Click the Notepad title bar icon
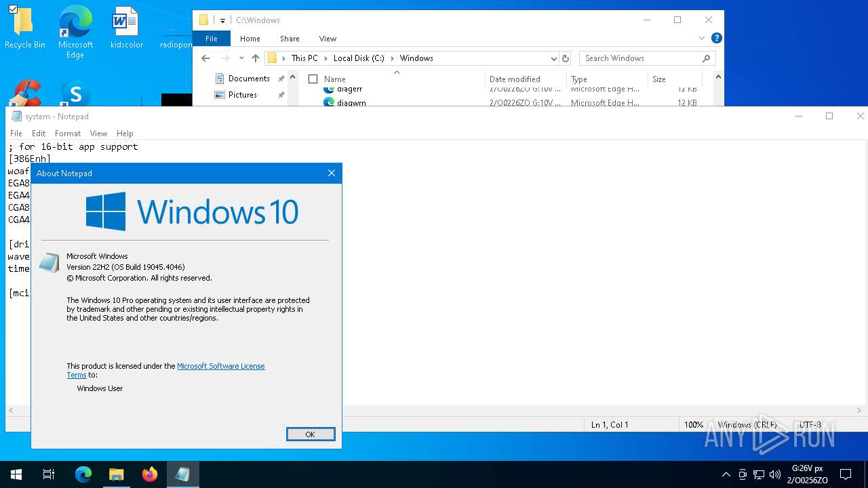The image size is (868, 488). click(x=16, y=116)
